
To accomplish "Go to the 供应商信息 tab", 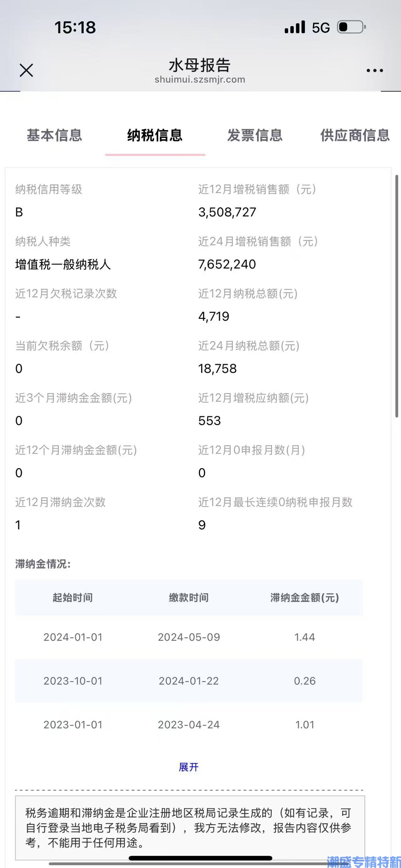I will click(355, 135).
